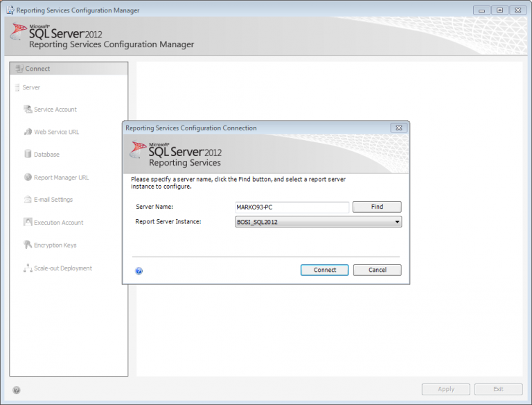Click the Apply button at the bottom
This screenshot has width=532, height=405.
(446, 389)
